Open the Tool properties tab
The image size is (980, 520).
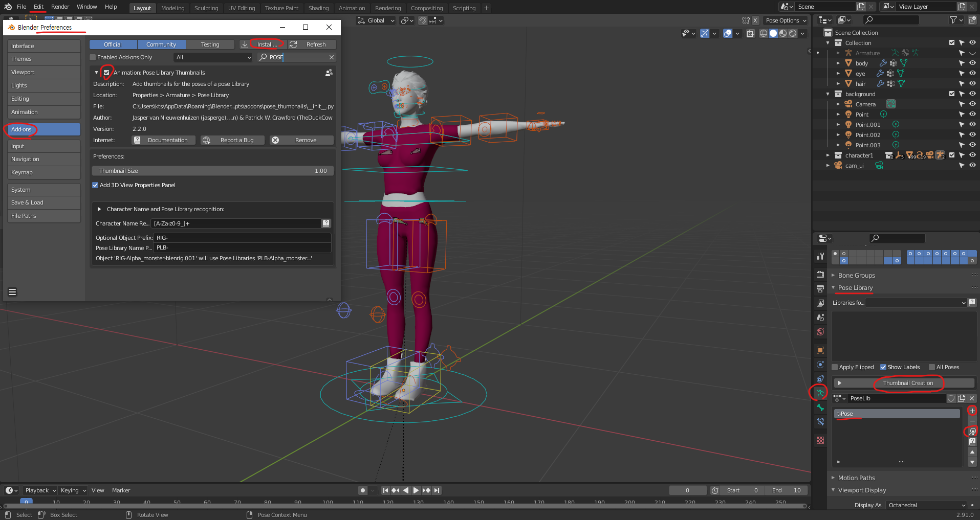point(820,256)
